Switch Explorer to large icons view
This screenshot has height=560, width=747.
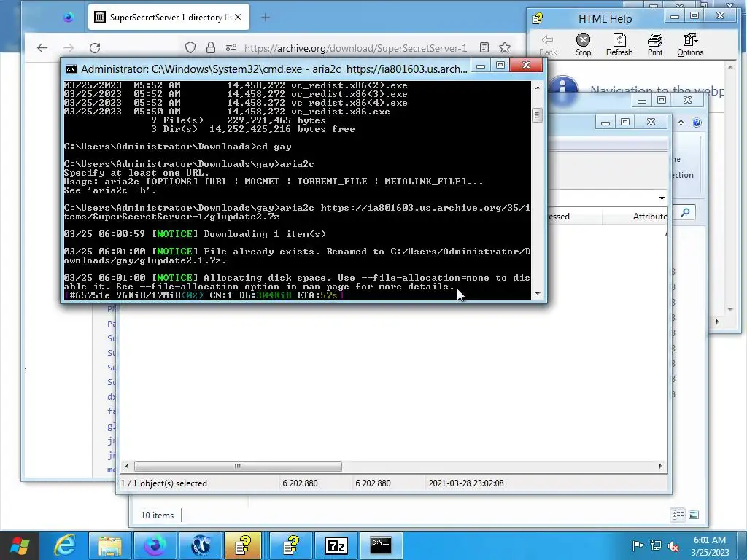(694, 515)
